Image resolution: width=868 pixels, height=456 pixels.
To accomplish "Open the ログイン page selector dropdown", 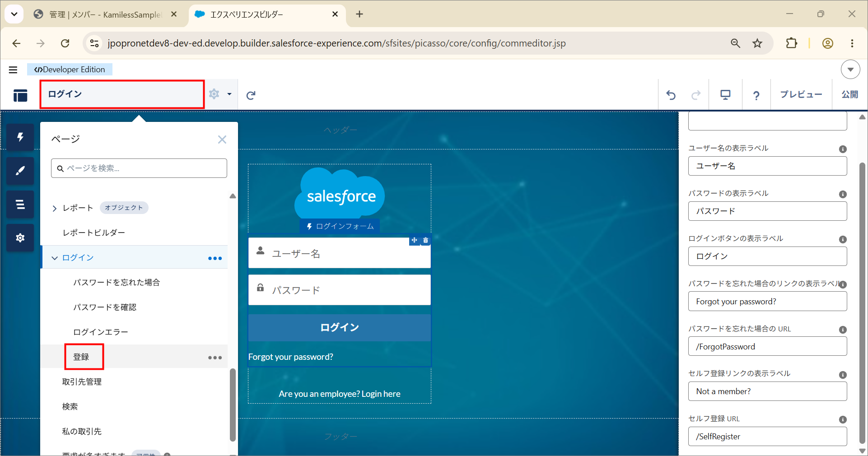I will pyautogui.click(x=122, y=94).
